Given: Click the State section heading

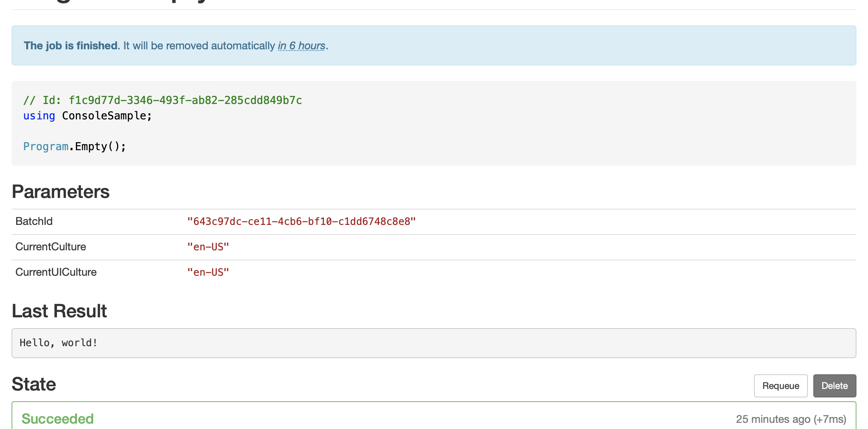Looking at the screenshot, I should click(x=34, y=384).
